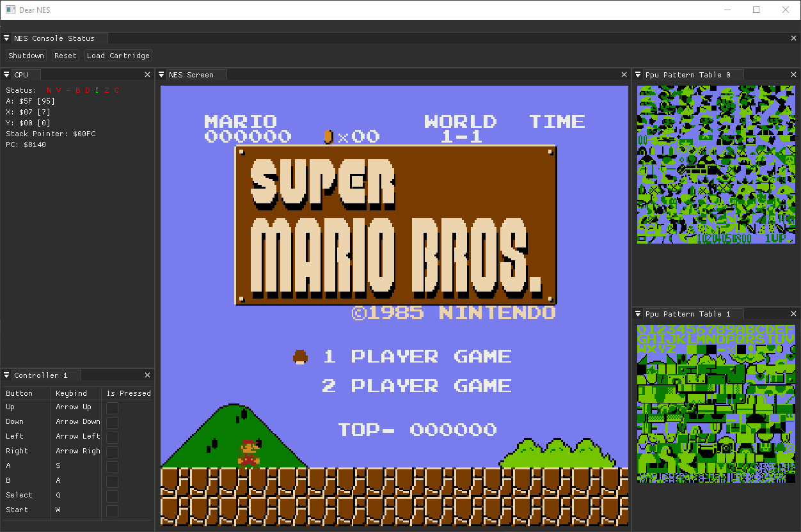The image size is (801, 532).
Task: Close the CPU panel
Action: pyautogui.click(x=148, y=75)
